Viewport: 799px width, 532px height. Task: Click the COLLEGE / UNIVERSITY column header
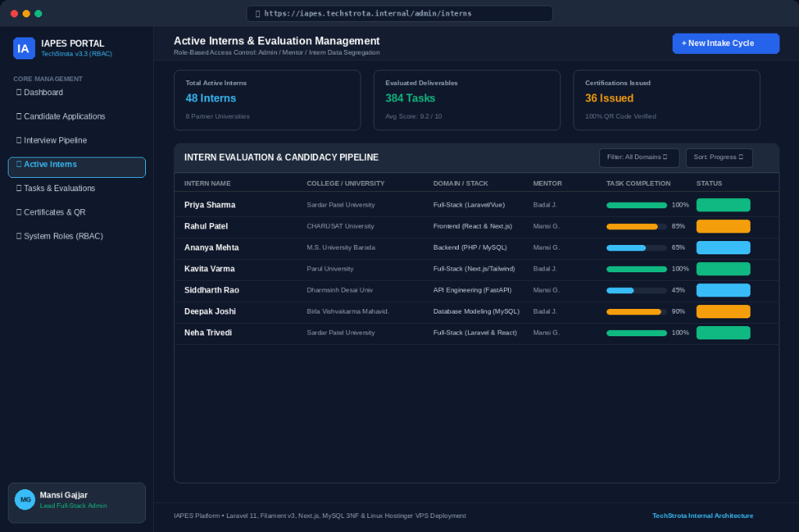point(346,183)
